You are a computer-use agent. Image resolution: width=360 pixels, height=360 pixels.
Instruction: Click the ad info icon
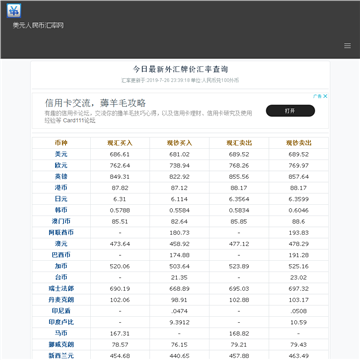(317, 96)
